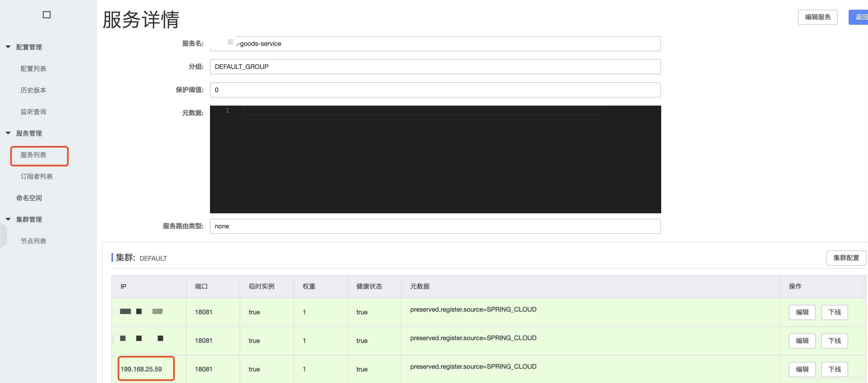This screenshot has width=868, height=383.
Task: Collapse the 服务管理 menu arrow
Action: 8,133
